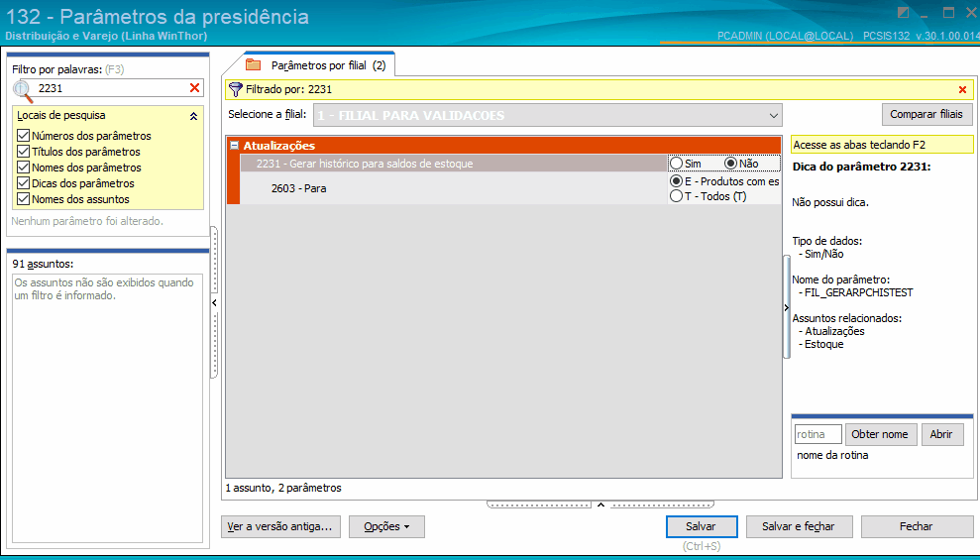The image size is (980, 560).
Task: Click the FIL_GERARPCHISTEST parameter name
Action: pyautogui.click(x=859, y=292)
